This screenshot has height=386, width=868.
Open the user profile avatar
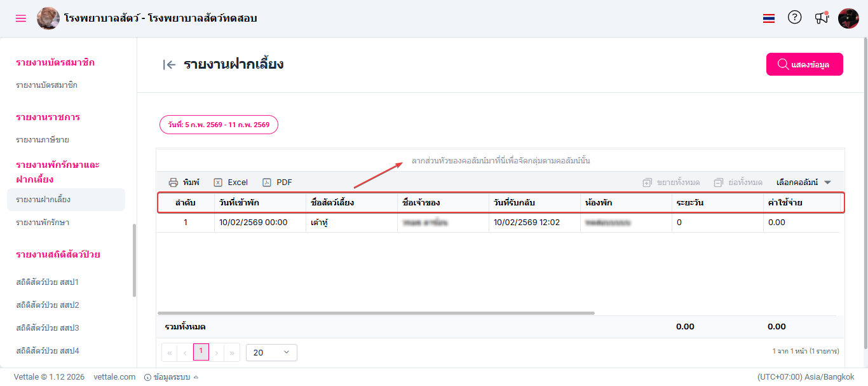click(x=848, y=18)
